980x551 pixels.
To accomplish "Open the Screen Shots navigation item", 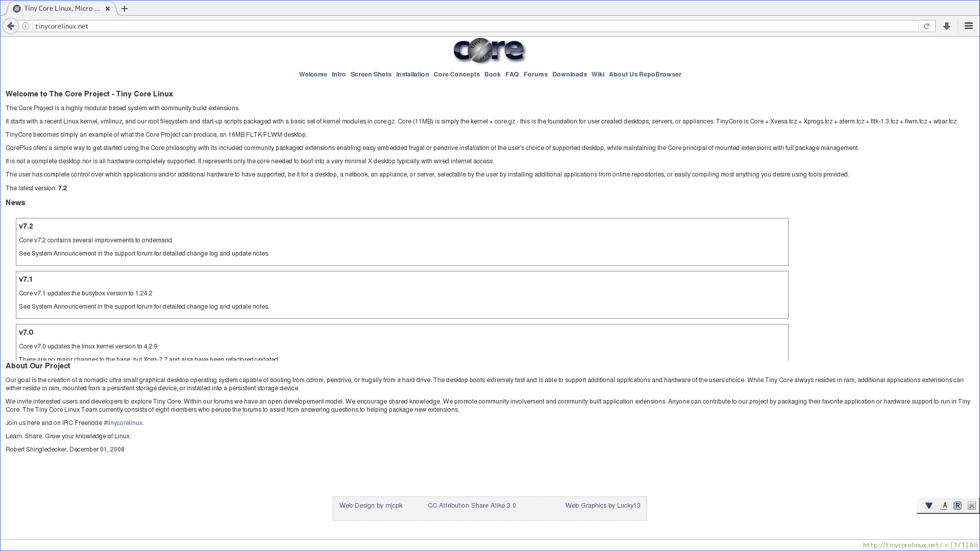I will click(x=371, y=74).
